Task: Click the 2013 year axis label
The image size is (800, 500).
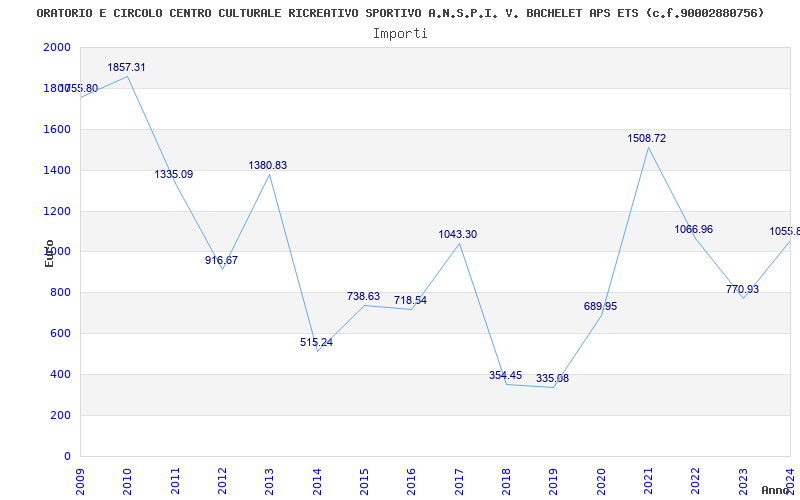Action: pos(269,482)
